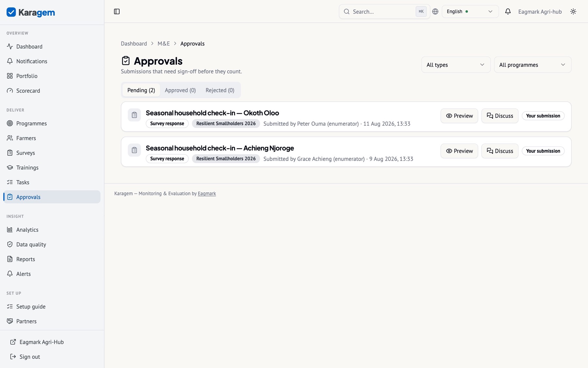Open Reports in the sidebar
This screenshot has height=368, width=588.
[52, 259]
